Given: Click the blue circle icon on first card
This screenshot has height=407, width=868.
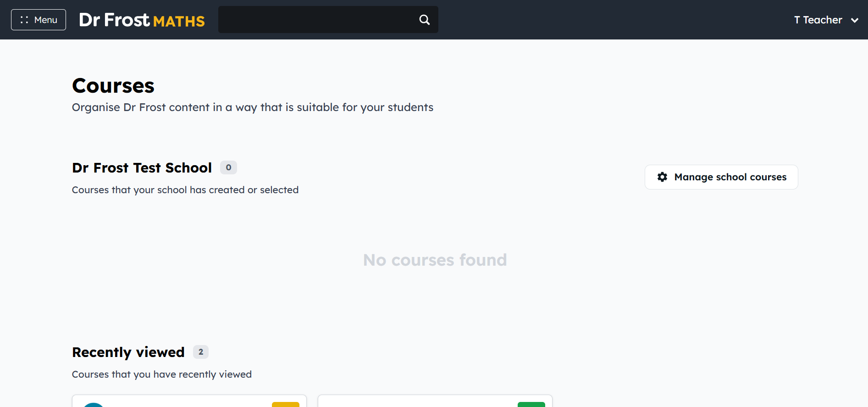Looking at the screenshot, I should [94, 405].
